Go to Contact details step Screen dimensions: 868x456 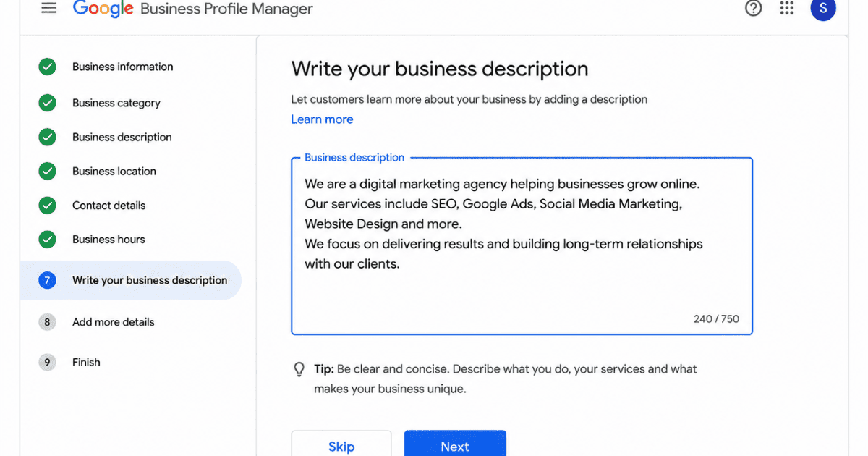tap(109, 206)
